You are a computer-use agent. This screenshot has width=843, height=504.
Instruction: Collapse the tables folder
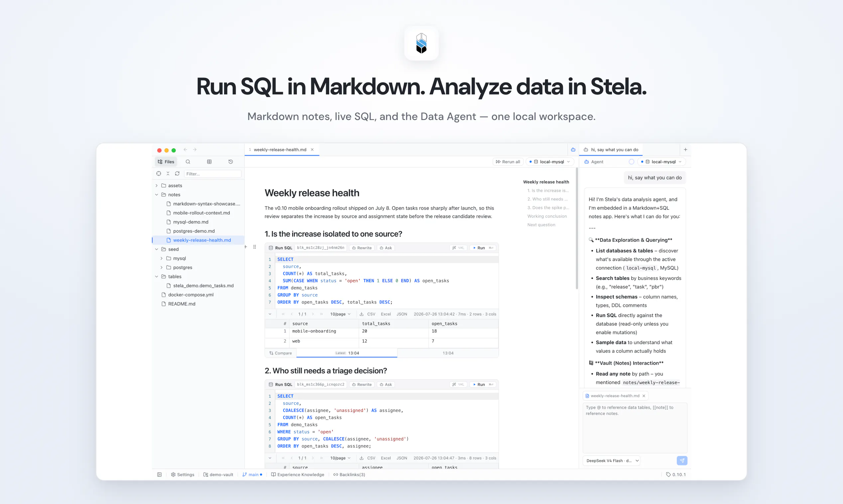click(157, 277)
